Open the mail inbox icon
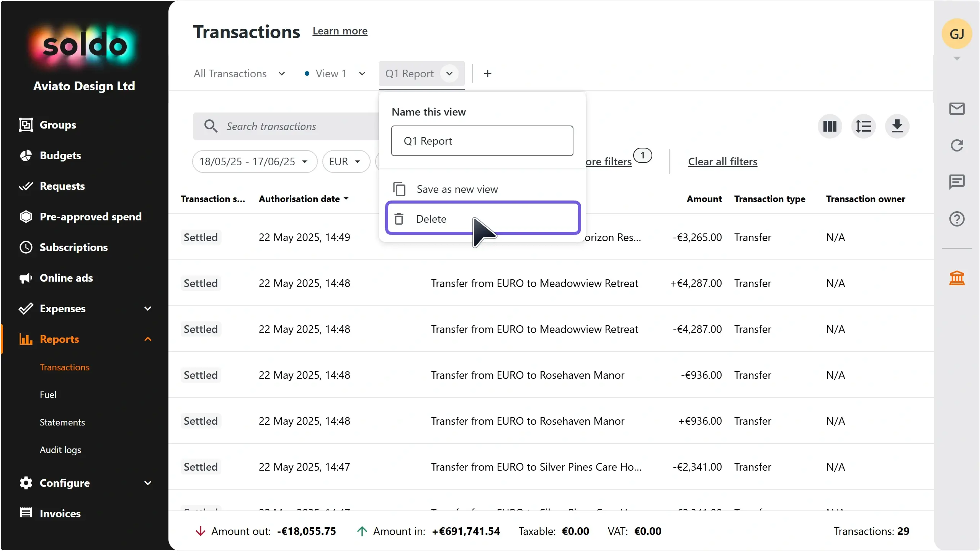This screenshot has width=980, height=551. (x=957, y=109)
